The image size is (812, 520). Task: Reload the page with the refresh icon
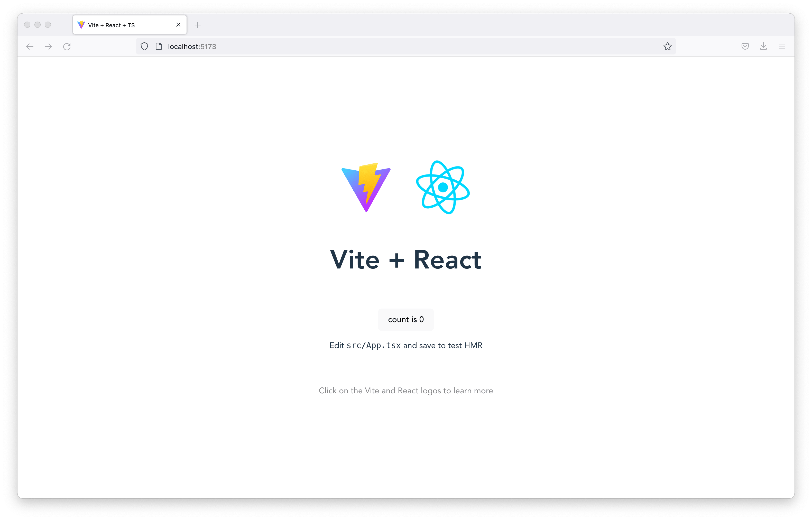click(67, 47)
